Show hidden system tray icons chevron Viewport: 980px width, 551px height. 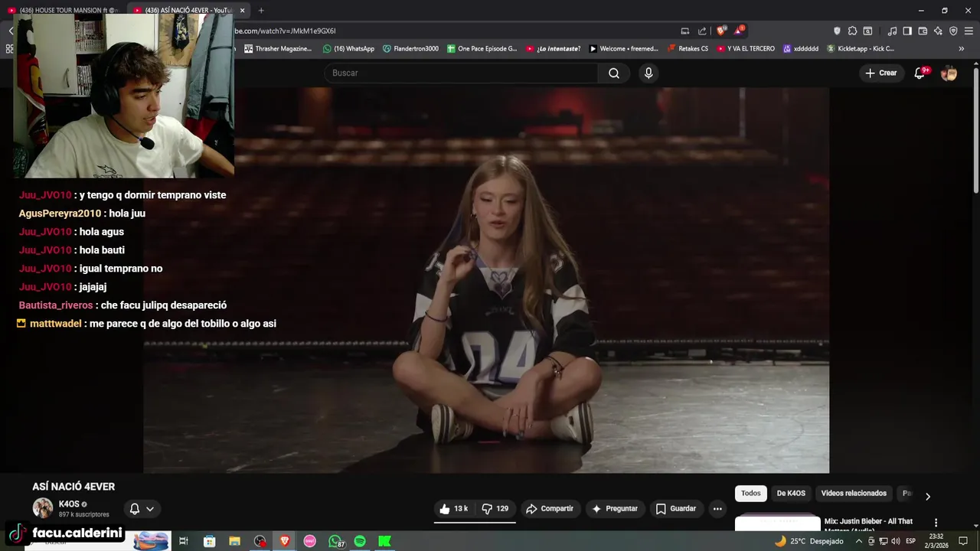pyautogui.click(x=858, y=541)
